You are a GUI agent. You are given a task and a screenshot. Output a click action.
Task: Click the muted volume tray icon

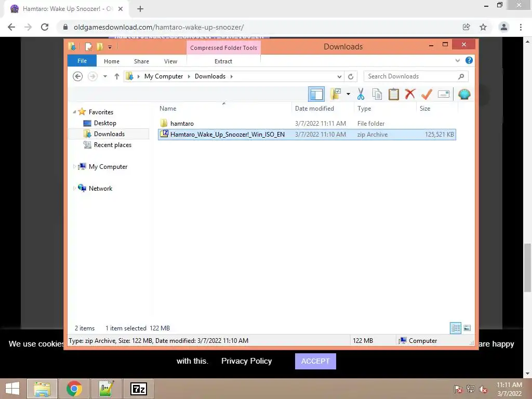point(483,389)
